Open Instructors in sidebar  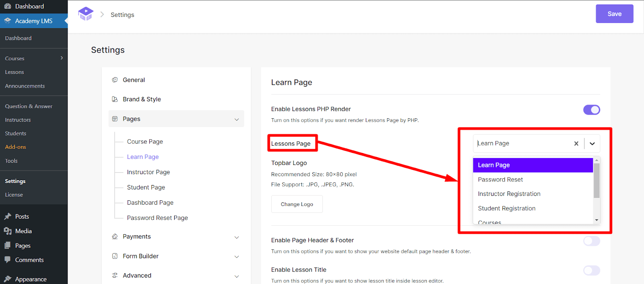(x=18, y=120)
